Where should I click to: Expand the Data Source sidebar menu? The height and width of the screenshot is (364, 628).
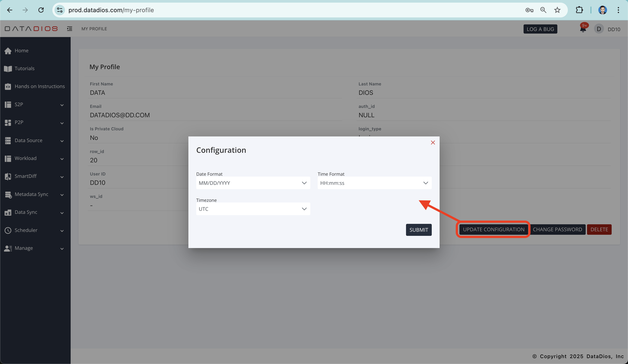[x=34, y=141]
